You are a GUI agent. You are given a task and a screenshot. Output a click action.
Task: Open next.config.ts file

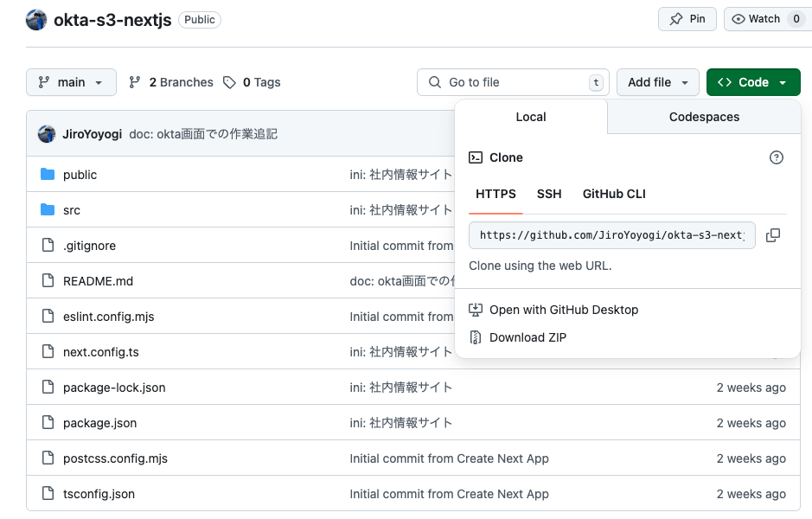(x=101, y=352)
